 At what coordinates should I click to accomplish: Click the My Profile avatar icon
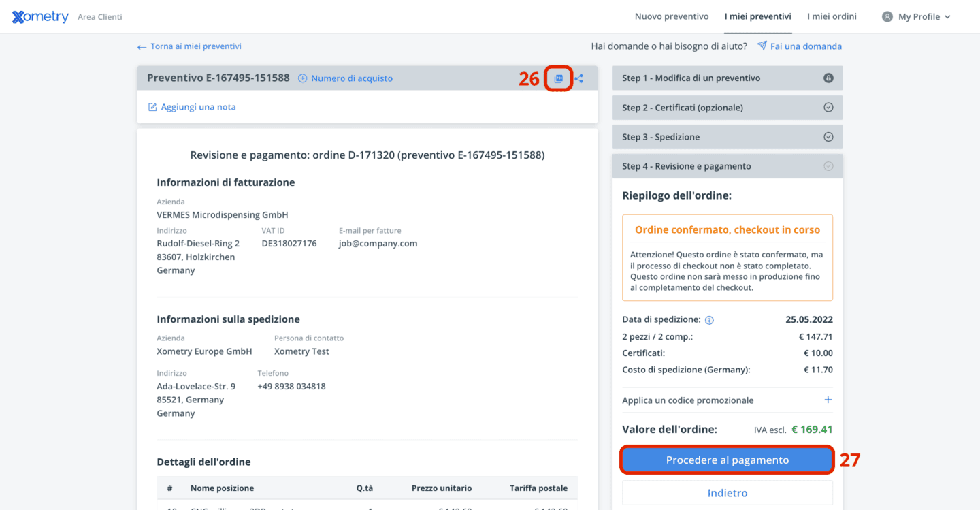point(887,16)
